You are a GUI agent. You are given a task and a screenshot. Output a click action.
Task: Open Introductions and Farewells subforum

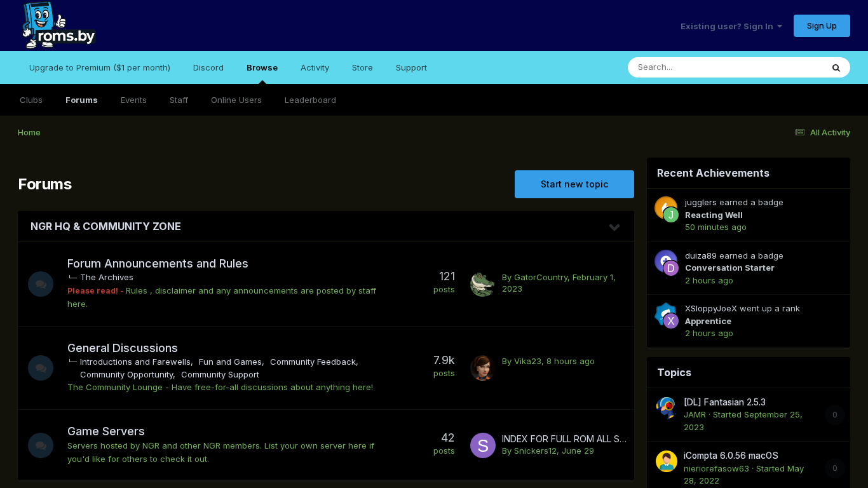coord(135,362)
